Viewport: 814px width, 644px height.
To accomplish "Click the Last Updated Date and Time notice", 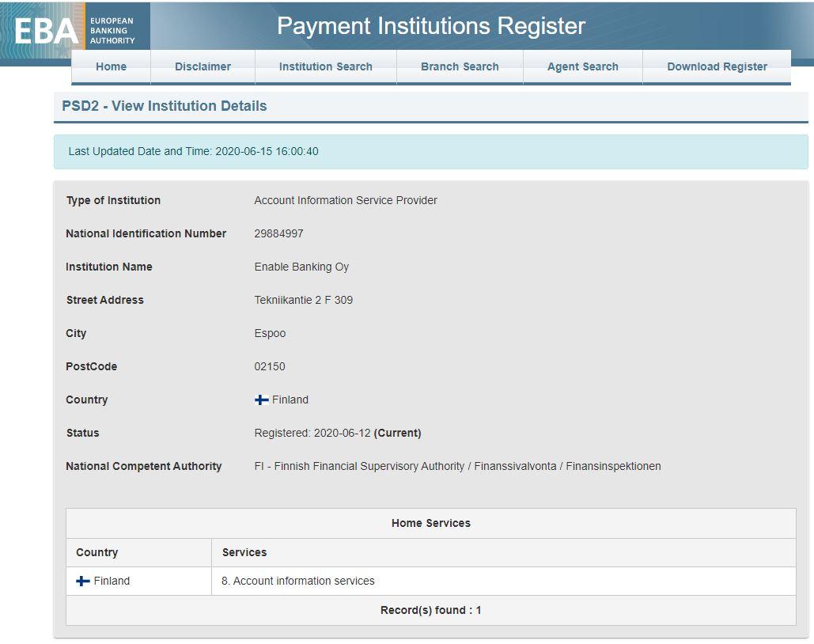I will click(x=431, y=152).
